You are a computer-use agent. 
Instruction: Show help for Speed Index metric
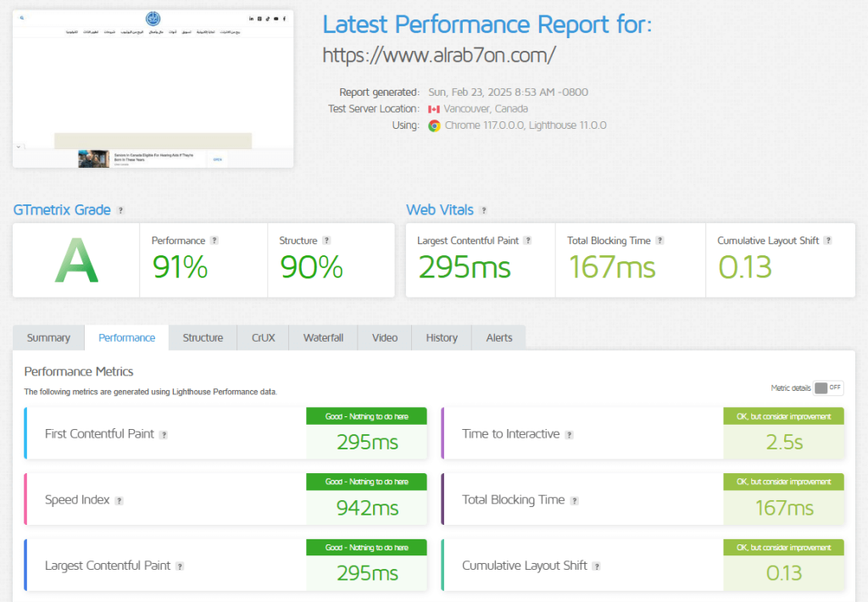120,500
